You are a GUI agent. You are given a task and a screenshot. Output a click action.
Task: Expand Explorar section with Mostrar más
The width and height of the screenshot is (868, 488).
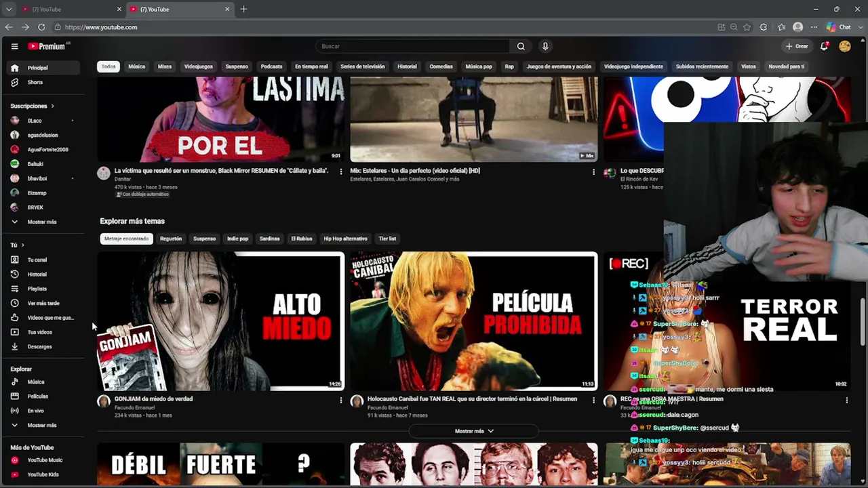[44, 425]
